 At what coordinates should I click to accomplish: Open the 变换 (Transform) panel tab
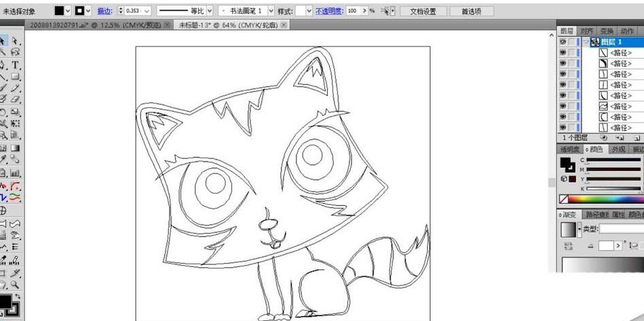point(607,31)
